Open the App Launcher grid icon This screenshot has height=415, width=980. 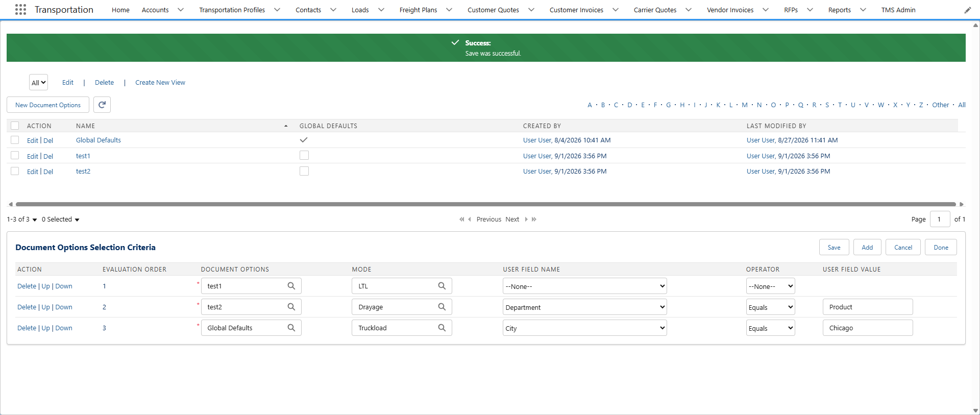coord(20,9)
